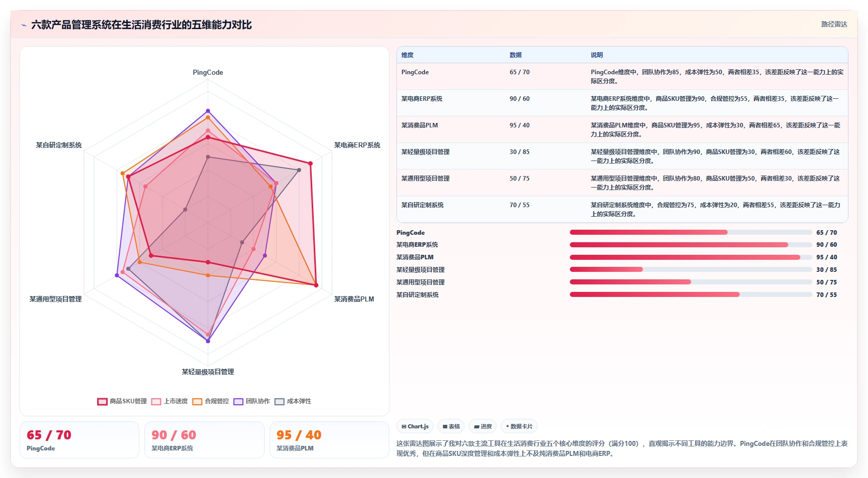Click the 某自研定制系统 description in 说明 column

(716, 210)
